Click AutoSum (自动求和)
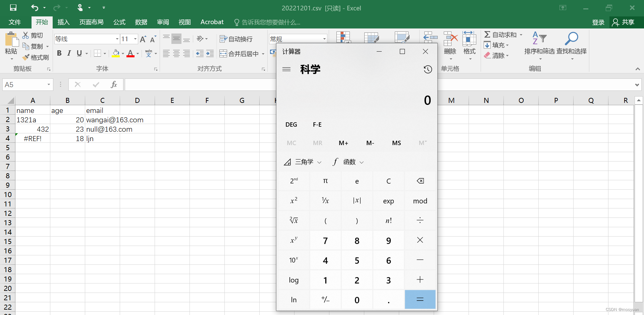This screenshot has height=315, width=644. [x=500, y=35]
